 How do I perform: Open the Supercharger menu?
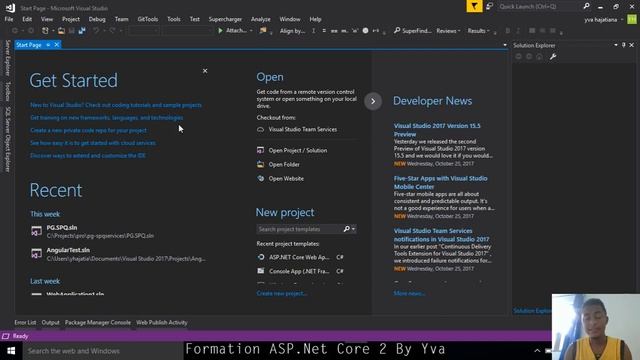225,19
